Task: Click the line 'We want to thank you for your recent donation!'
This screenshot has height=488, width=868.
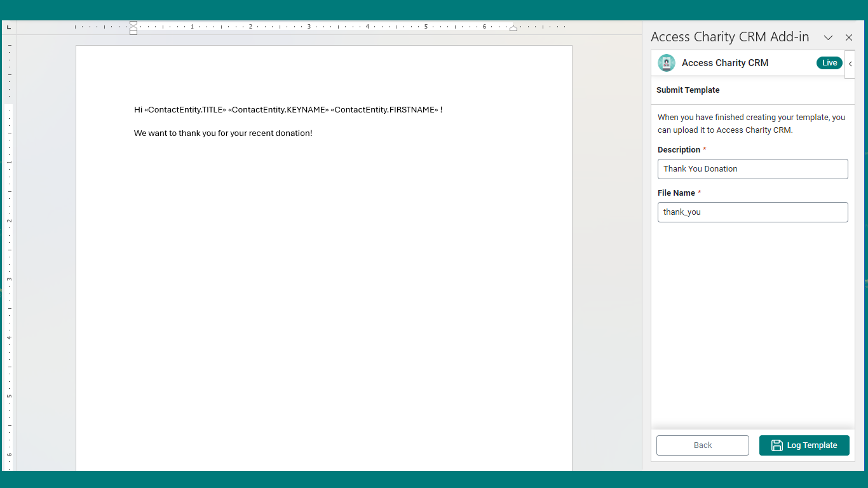Action: coord(223,133)
